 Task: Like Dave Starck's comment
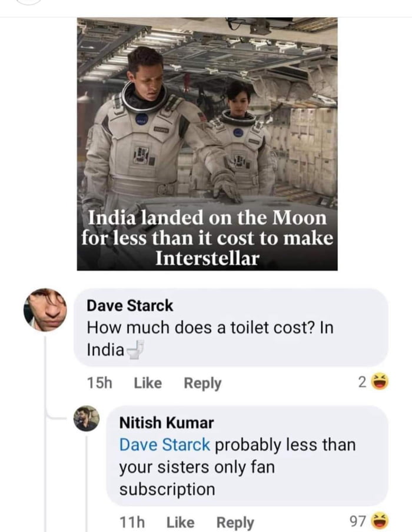point(147,383)
